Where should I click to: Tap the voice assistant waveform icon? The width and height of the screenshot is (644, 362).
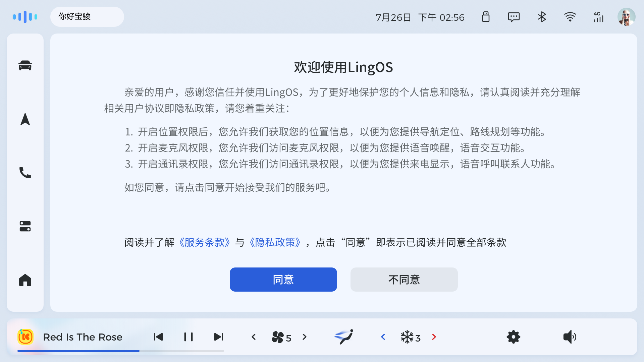25,17
